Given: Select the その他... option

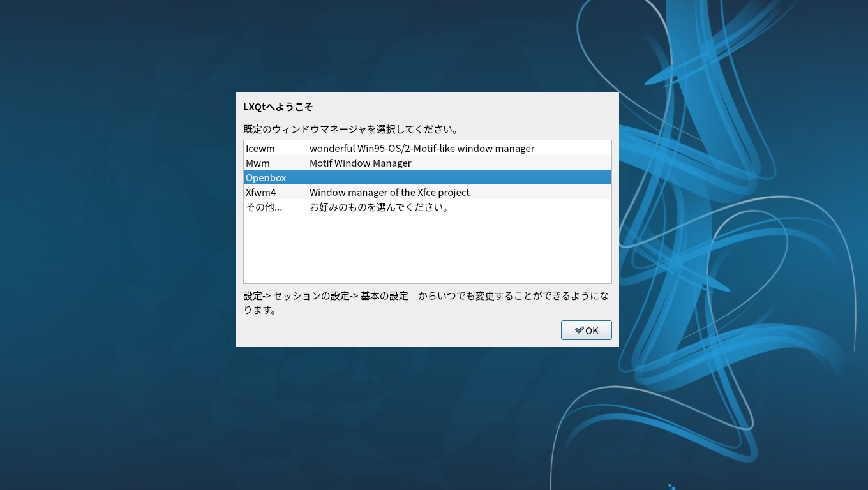Looking at the screenshot, I should pyautogui.click(x=428, y=207).
